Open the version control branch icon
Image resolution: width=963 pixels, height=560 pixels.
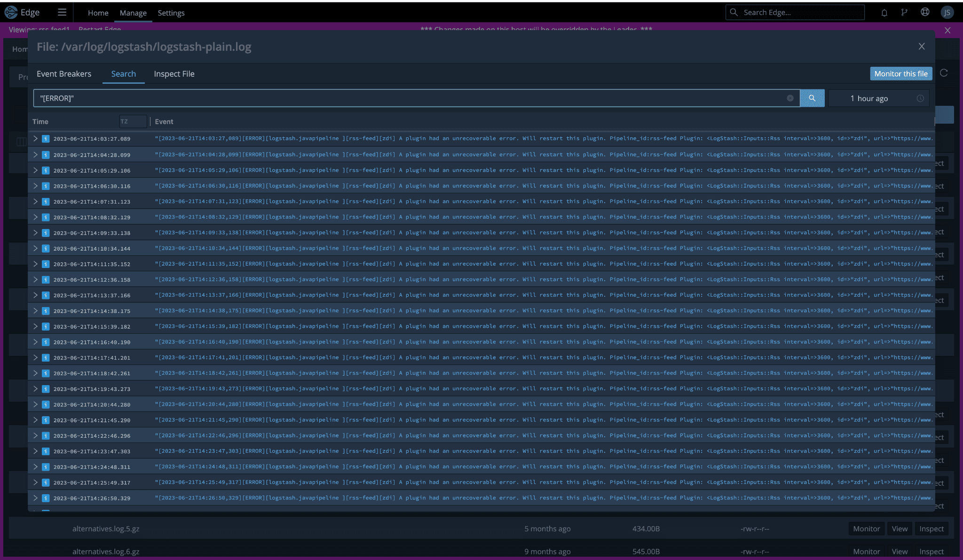pos(904,13)
